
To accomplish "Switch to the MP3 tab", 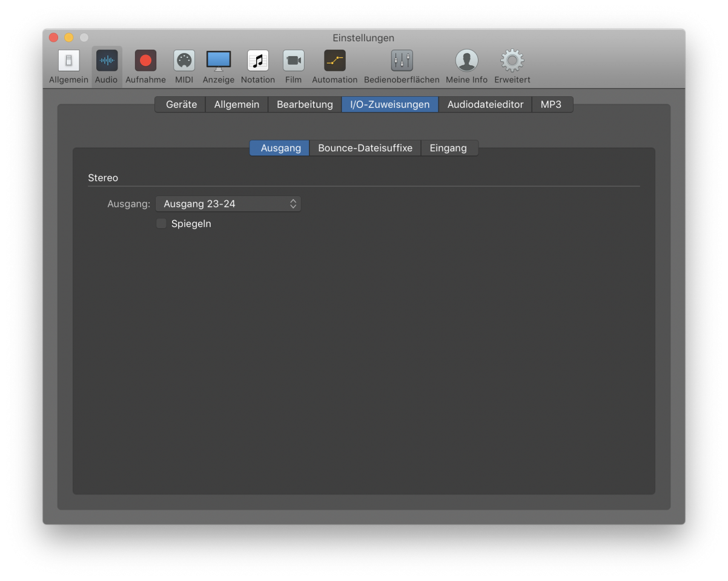I will pyautogui.click(x=551, y=105).
